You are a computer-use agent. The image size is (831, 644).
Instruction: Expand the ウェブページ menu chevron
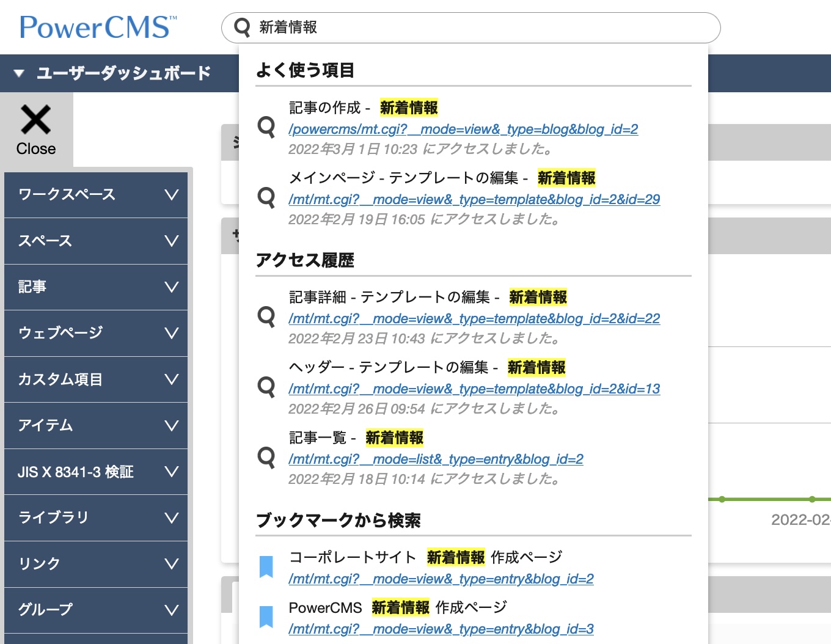[172, 333]
